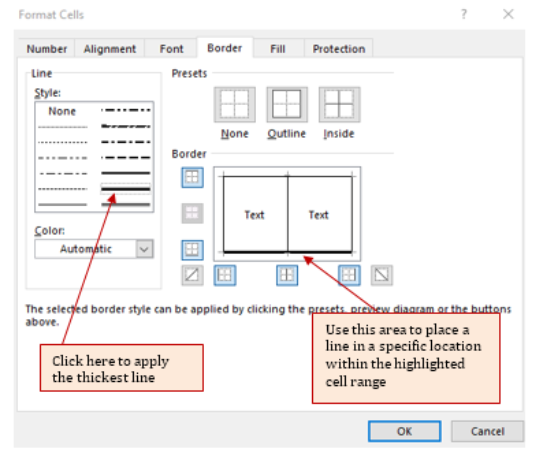Toggle the bottom border button
The width and height of the screenshot is (541, 454).
pyautogui.click(x=192, y=250)
